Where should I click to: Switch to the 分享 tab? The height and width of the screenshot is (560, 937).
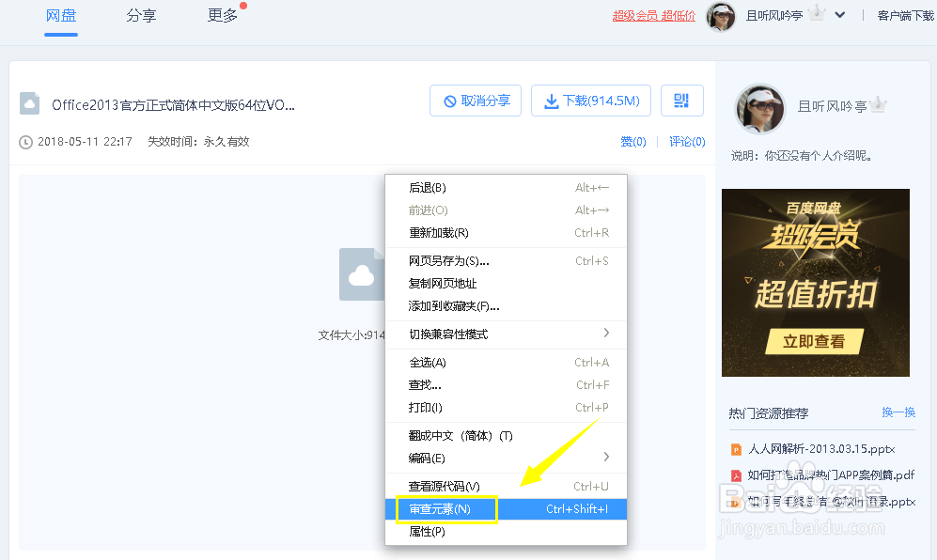coord(141,16)
